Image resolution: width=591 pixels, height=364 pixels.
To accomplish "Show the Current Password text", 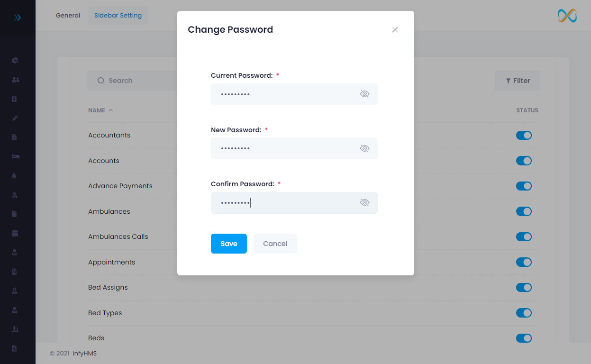I will click(x=364, y=94).
